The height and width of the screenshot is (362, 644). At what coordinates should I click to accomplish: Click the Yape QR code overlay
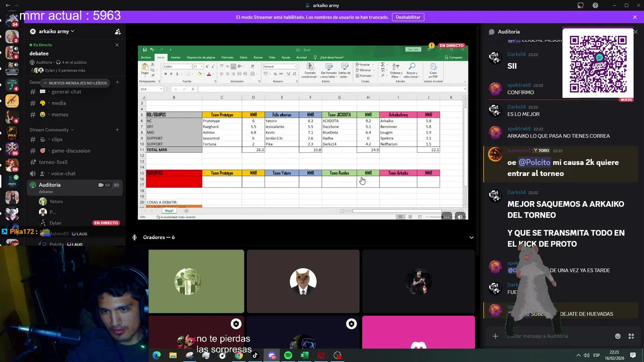[598, 64]
